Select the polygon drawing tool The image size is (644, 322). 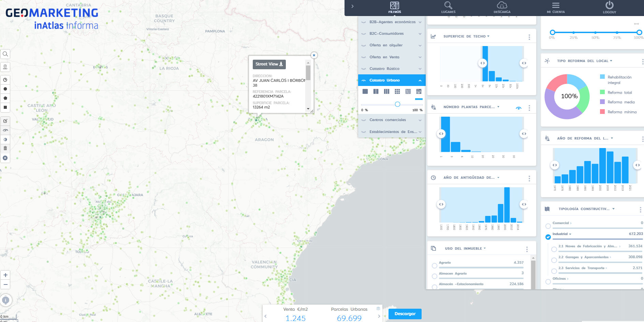5,98
